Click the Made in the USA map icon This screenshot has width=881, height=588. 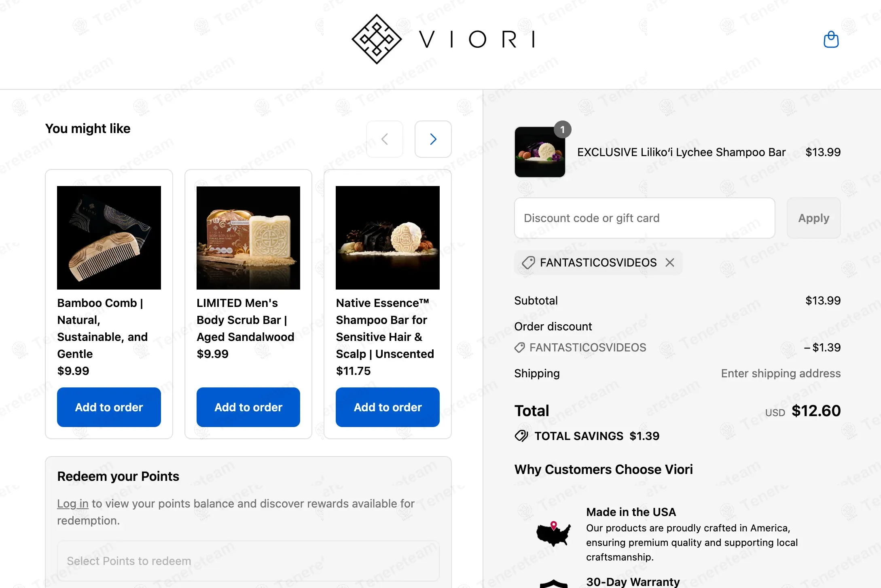(553, 534)
